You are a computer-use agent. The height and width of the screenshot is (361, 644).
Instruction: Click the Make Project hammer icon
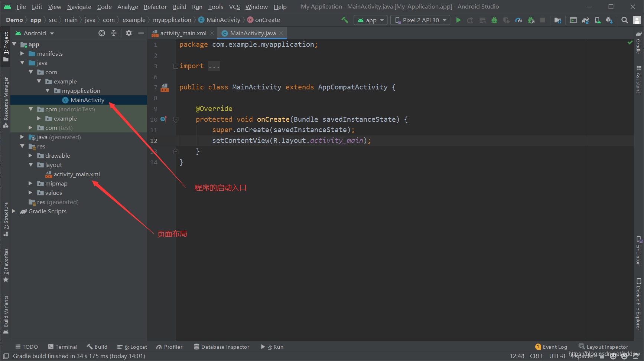345,20
